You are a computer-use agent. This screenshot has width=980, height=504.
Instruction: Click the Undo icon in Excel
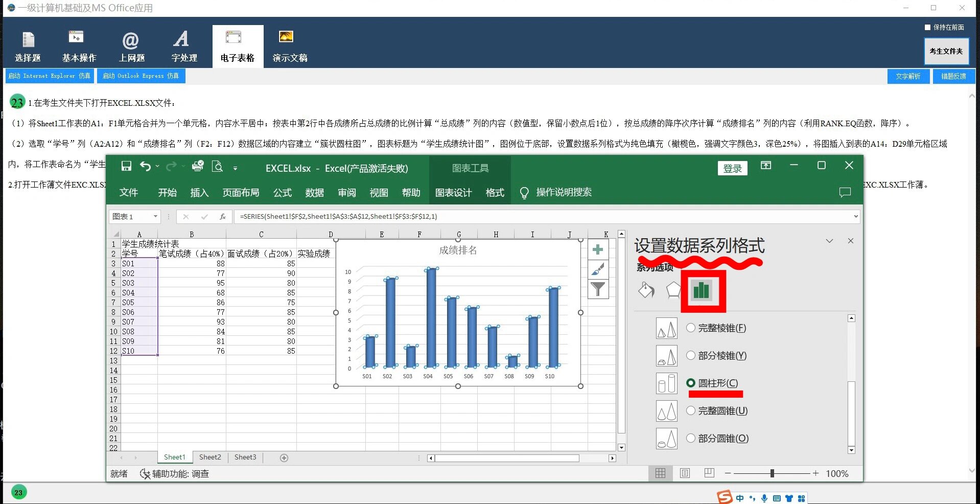point(146,166)
